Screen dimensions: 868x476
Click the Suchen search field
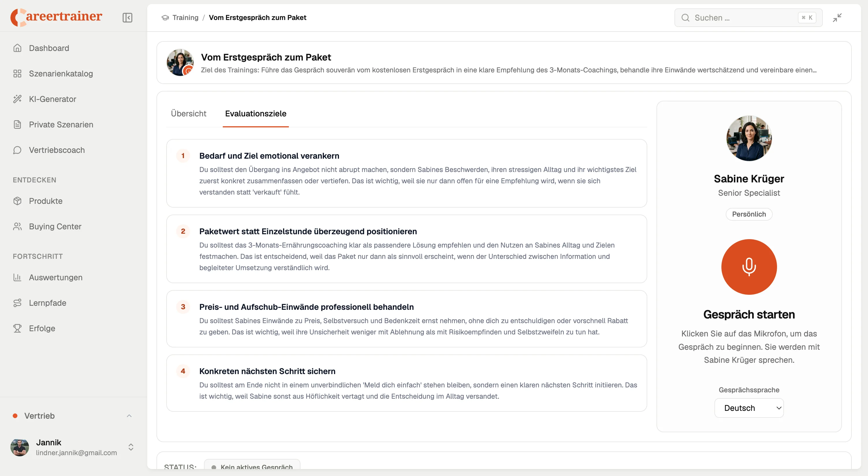tap(748, 18)
